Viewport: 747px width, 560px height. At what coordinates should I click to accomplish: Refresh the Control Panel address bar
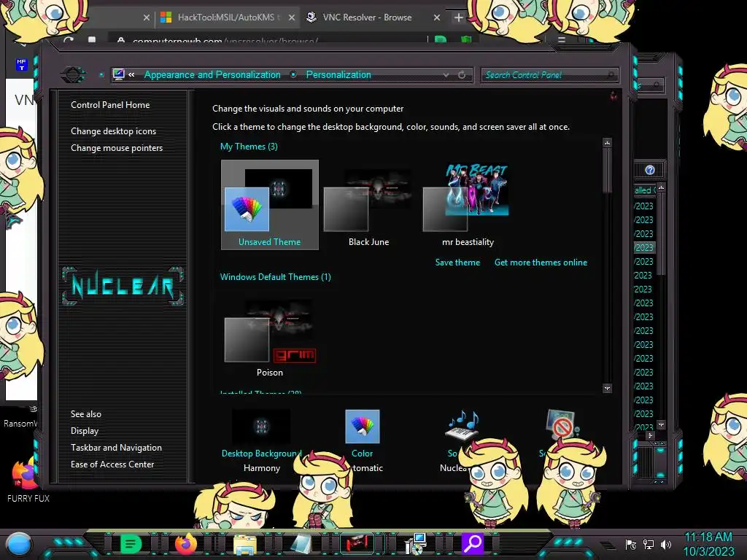462,75
